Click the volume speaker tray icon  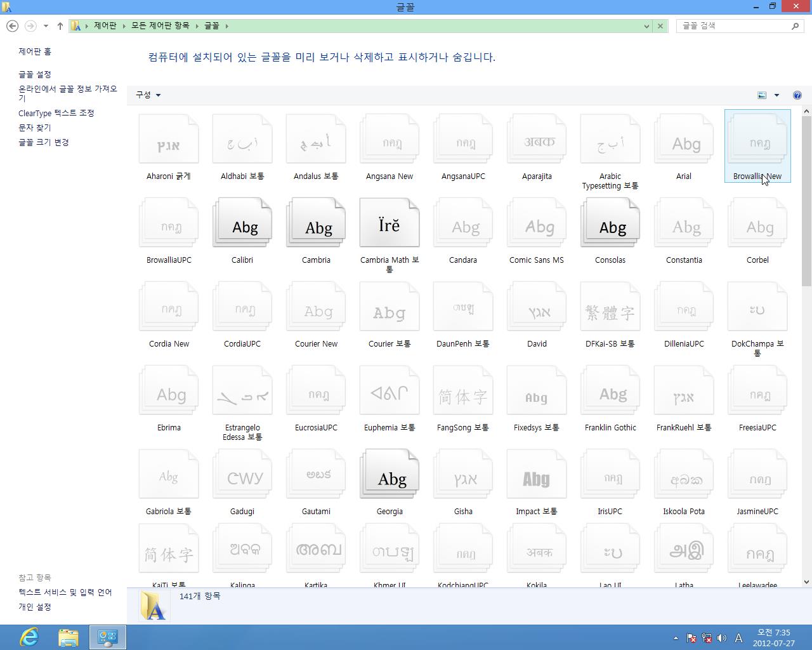click(x=721, y=638)
